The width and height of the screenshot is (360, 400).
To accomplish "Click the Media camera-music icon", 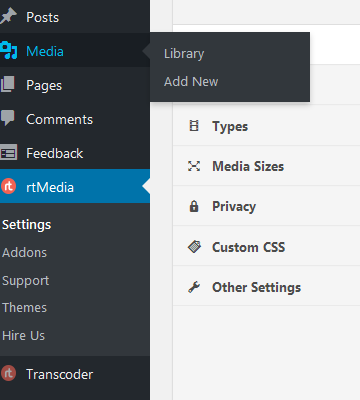I will tap(9, 50).
